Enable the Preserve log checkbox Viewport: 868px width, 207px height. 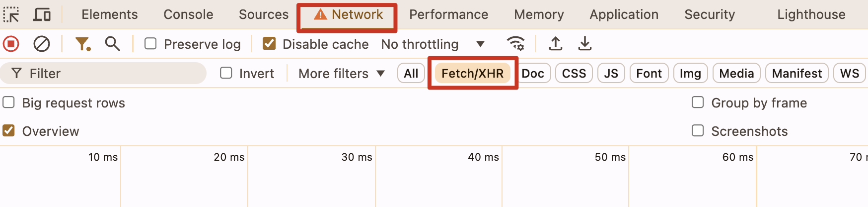pos(150,44)
